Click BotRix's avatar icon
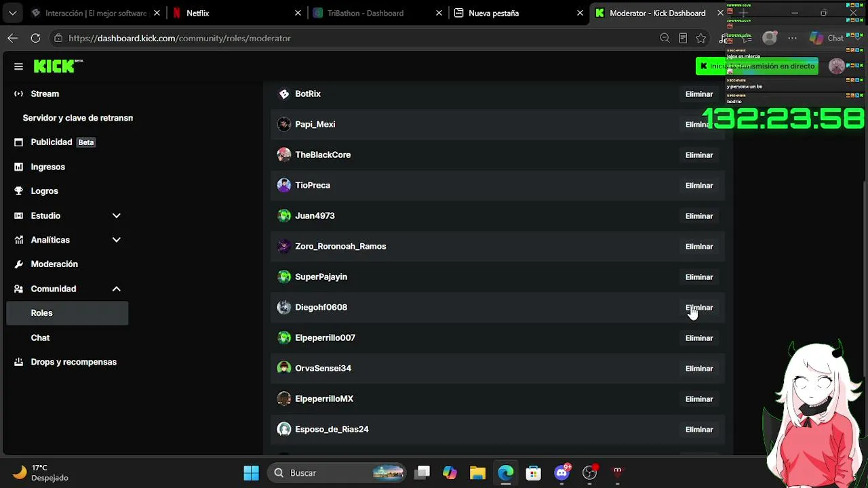 point(284,94)
